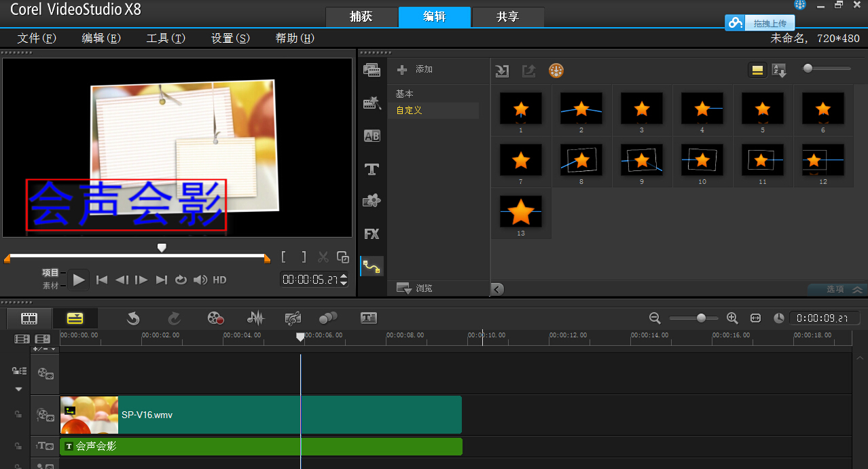
Task: Open the 帮助(H) menu
Action: (295, 38)
